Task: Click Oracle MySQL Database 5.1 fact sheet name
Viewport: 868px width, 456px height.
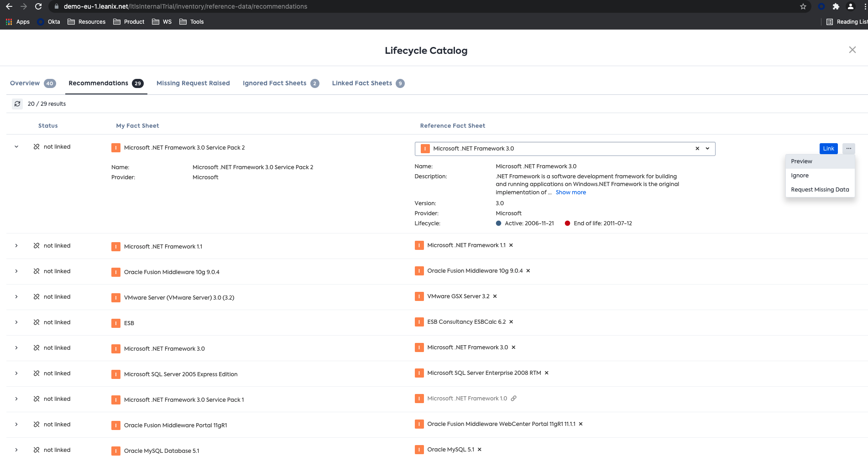Action: coord(162,451)
